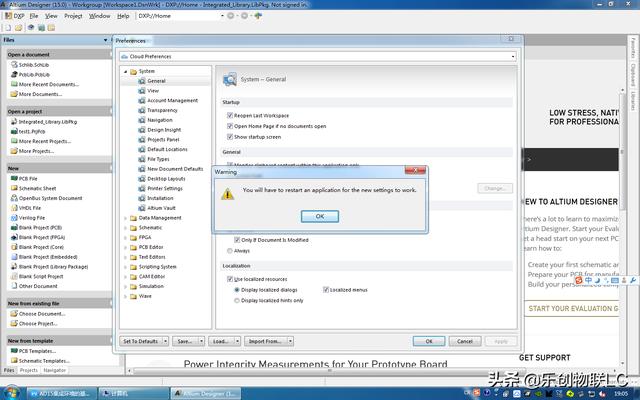Switch to Altium Designer taskbar button
Image resolution: width=640 pixels, height=400 pixels.
tap(206, 393)
